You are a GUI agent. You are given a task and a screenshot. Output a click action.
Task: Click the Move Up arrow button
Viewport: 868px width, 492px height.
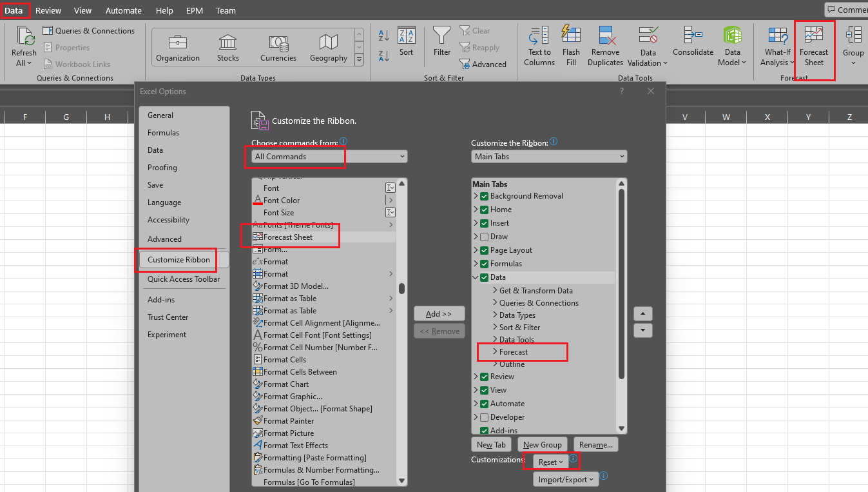[x=643, y=314]
